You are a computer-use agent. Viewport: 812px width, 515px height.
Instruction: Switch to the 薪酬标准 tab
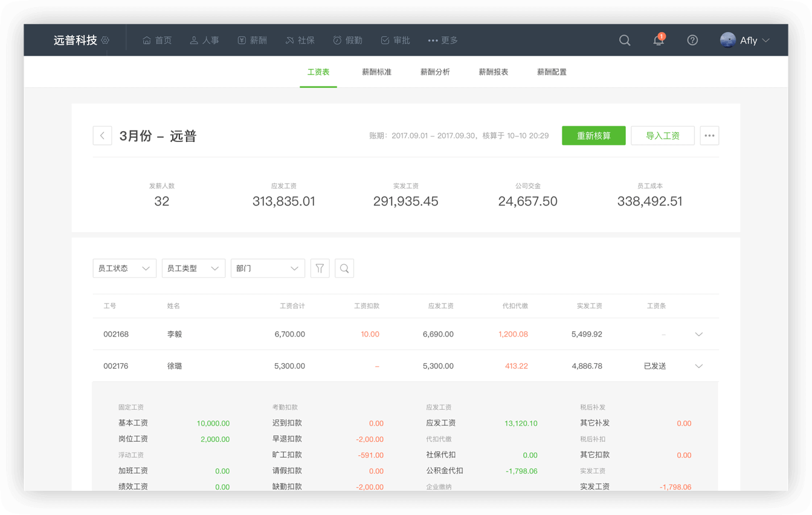point(376,72)
